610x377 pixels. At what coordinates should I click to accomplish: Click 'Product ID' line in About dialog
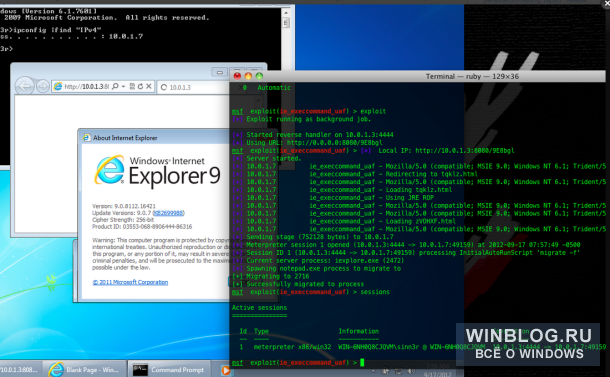tap(142, 226)
